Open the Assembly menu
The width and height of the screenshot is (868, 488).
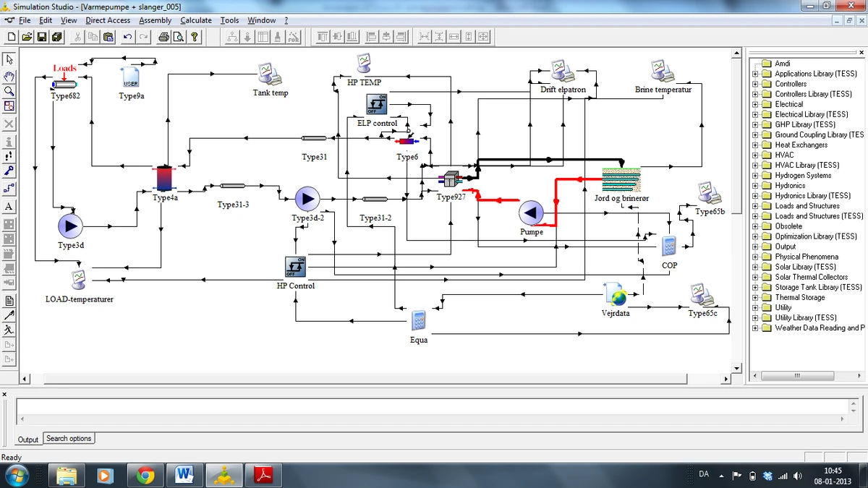coord(155,20)
